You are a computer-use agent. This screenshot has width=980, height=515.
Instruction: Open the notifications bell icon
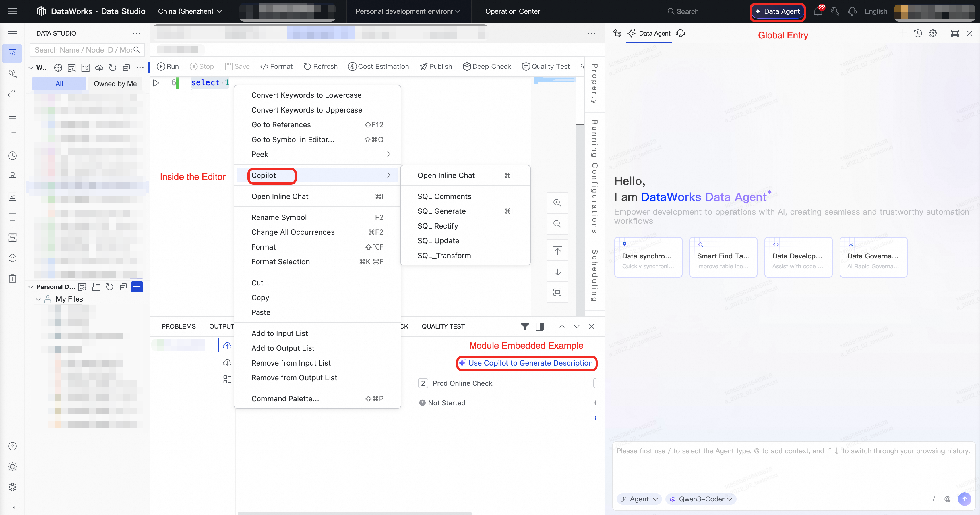coord(818,11)
